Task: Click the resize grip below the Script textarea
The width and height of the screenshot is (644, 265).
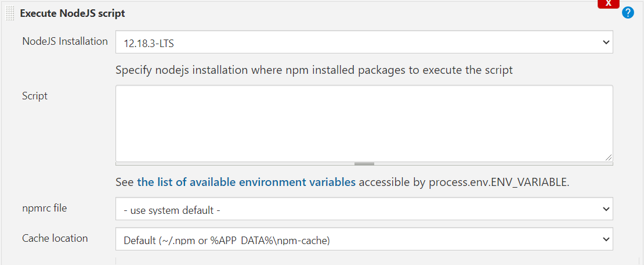Action: (x=364, y=164)
